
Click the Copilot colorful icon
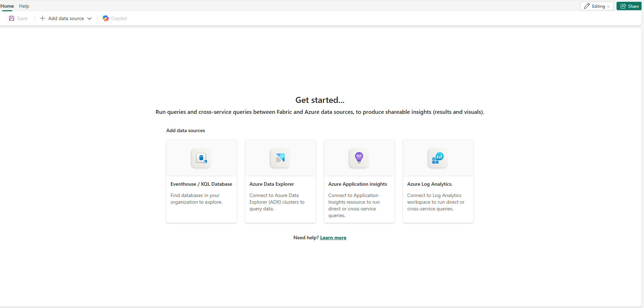[106, 18]
